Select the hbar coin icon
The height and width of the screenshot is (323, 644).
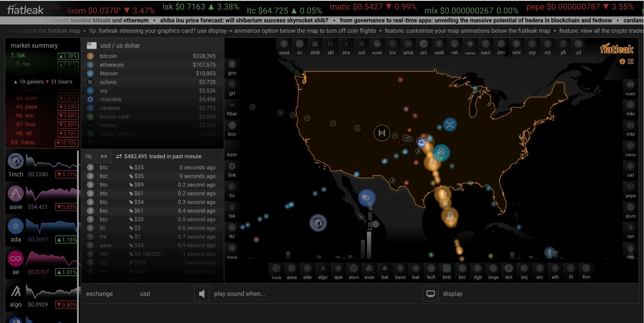pos(232,109)
